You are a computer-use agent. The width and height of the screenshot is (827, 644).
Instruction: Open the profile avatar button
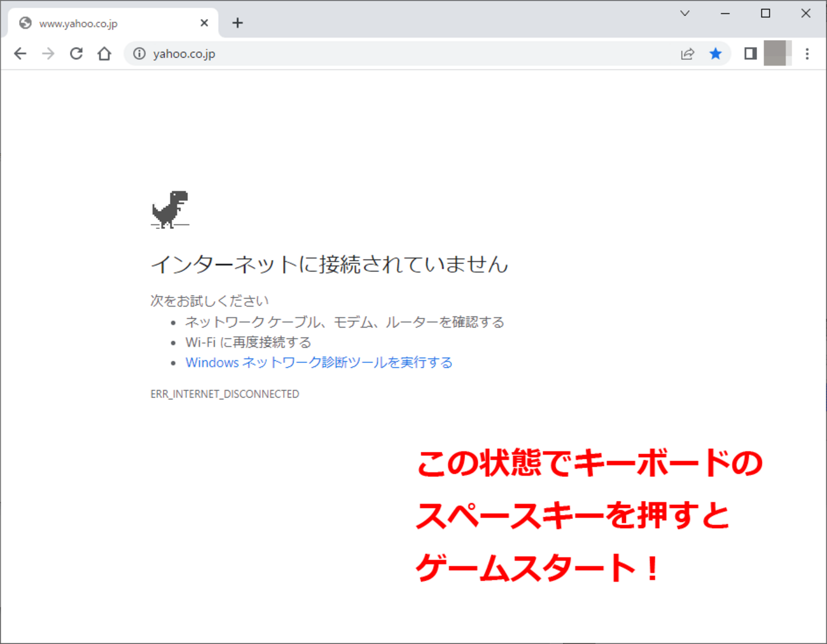pos(777,53)
